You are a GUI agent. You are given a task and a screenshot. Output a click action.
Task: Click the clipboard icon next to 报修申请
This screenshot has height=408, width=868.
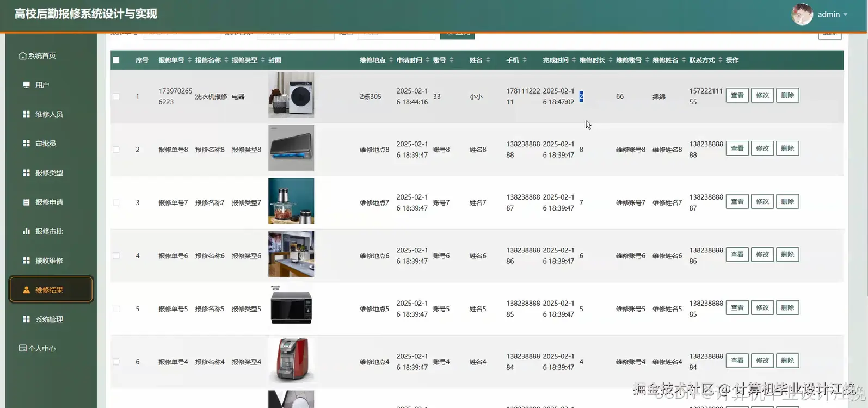(26, 202)
